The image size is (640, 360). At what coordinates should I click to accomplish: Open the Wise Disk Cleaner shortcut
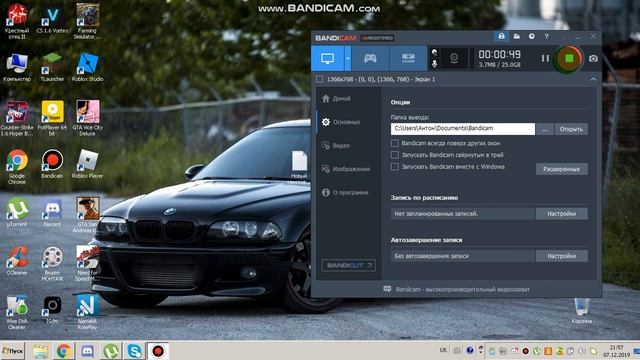click(17, 312)
